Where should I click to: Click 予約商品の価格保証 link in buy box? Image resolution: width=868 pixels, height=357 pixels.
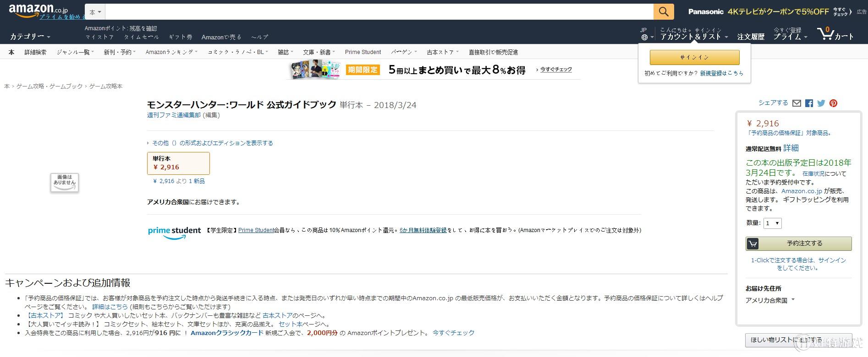point(776,133)
